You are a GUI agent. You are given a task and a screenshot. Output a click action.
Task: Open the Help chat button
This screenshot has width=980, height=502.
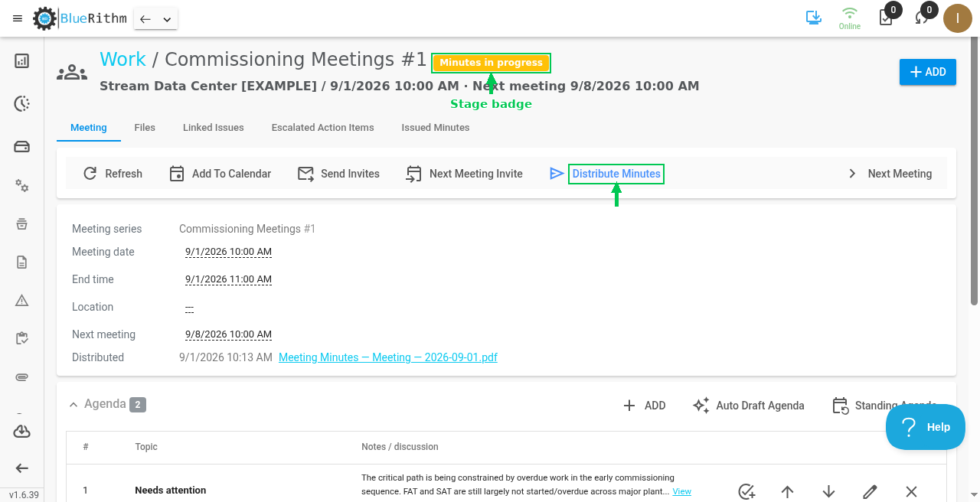926,427
